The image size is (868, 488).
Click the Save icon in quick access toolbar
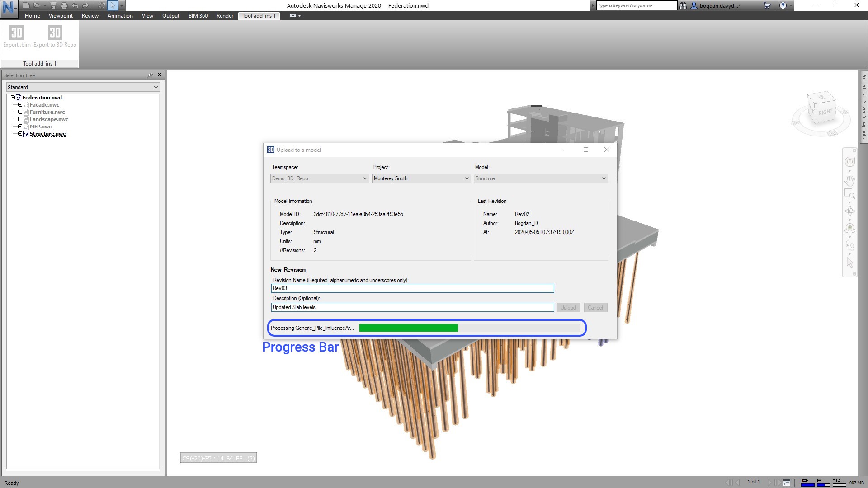(x=53, y=5)
